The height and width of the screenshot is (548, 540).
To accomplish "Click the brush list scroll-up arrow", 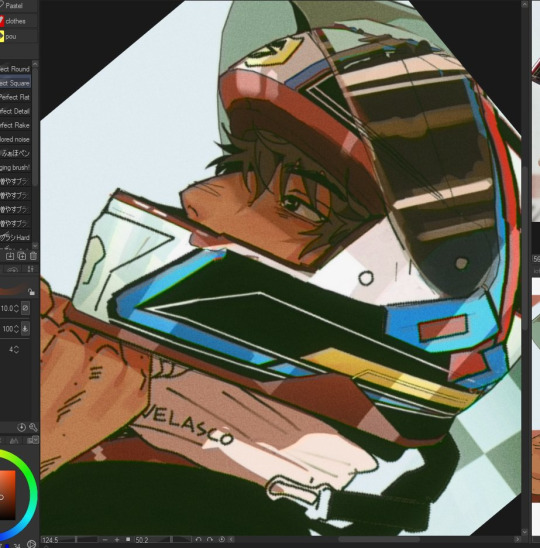I will [x=35, y=64].
